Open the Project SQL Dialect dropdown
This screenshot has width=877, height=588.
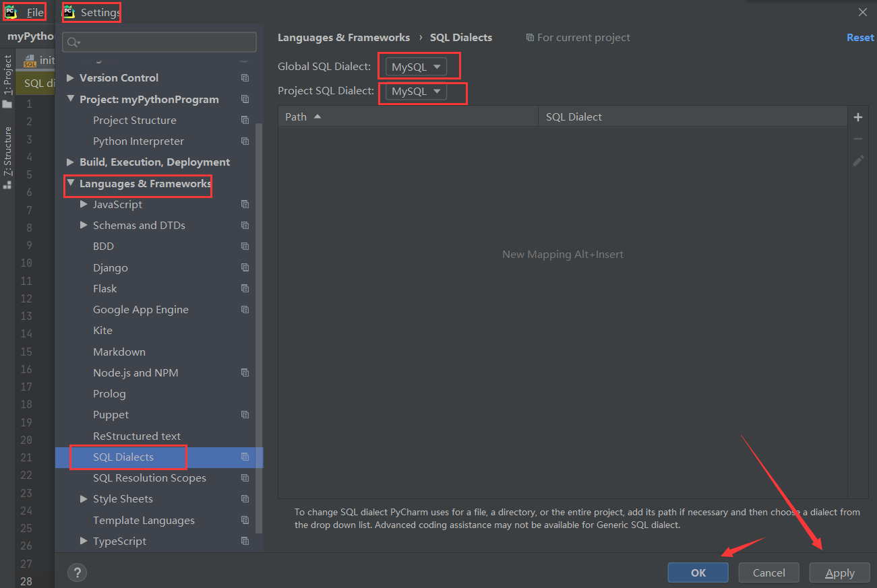[x=416, y=91]
